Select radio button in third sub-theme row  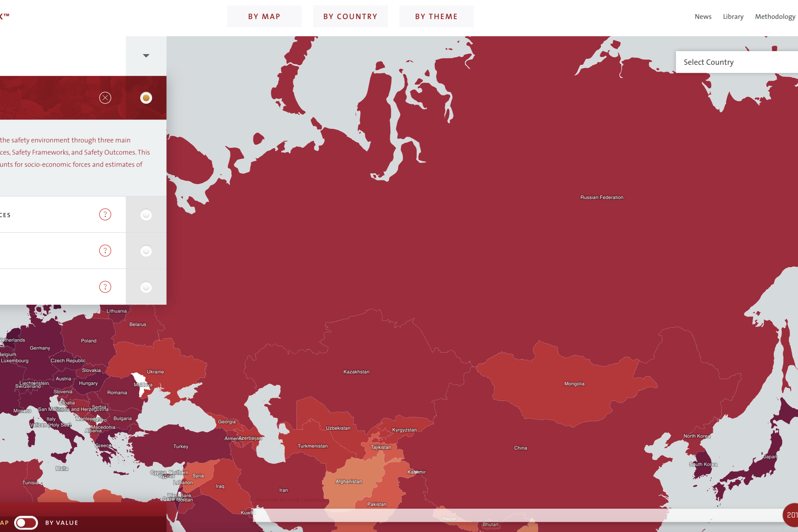click(x=146, y=287)
